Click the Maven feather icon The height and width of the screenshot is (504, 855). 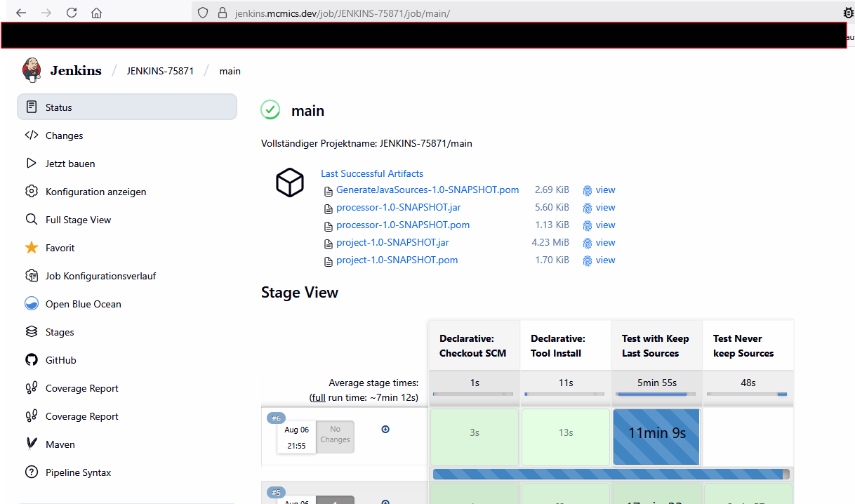pyautogui.click(x=31, y=444)
